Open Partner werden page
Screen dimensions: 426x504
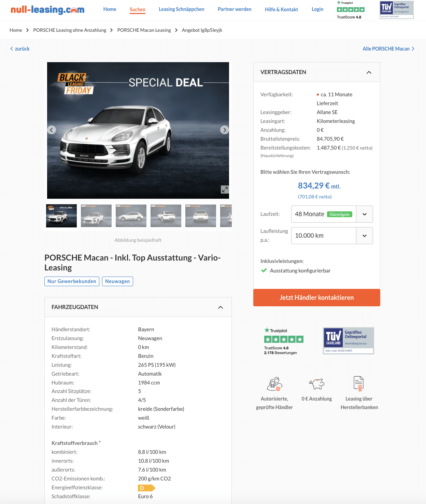click(x=235, y=9)
